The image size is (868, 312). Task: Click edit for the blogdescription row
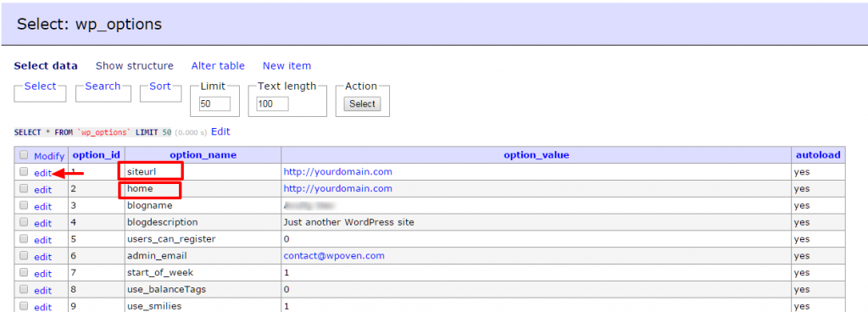pos(42,224)
